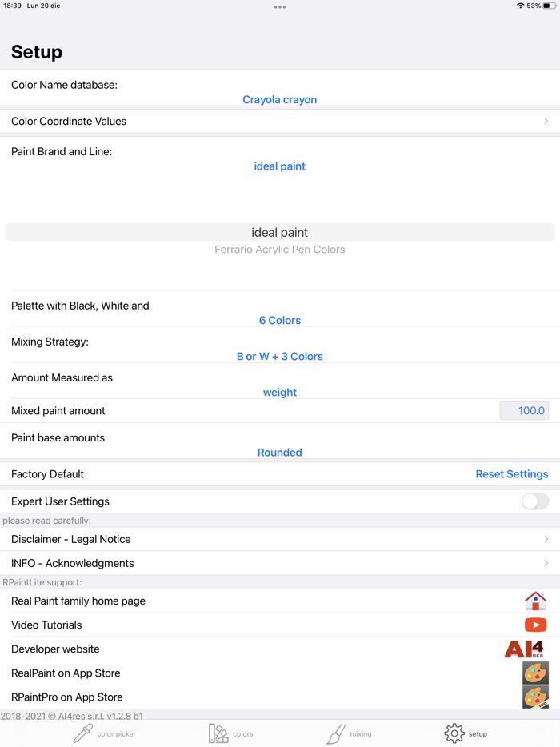Open INFO - Acknowledgments row
This screenshot has width=560, height=747.
pos(280,563)
